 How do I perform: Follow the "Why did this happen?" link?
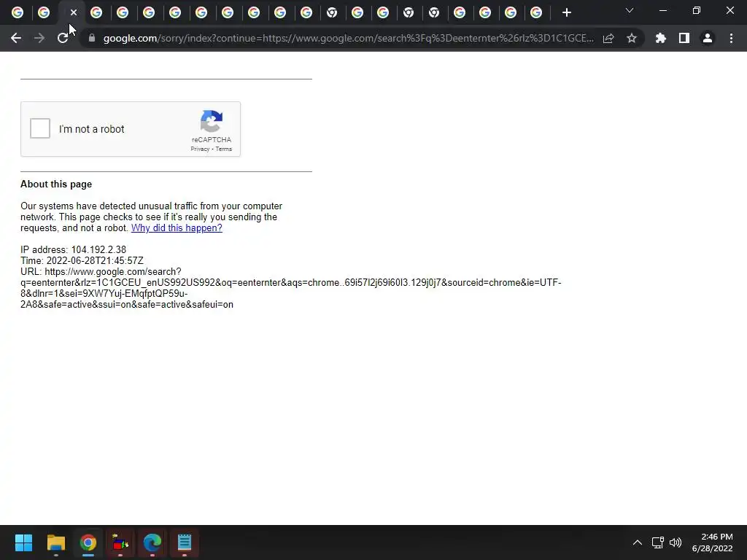click(x=177, y=227)
